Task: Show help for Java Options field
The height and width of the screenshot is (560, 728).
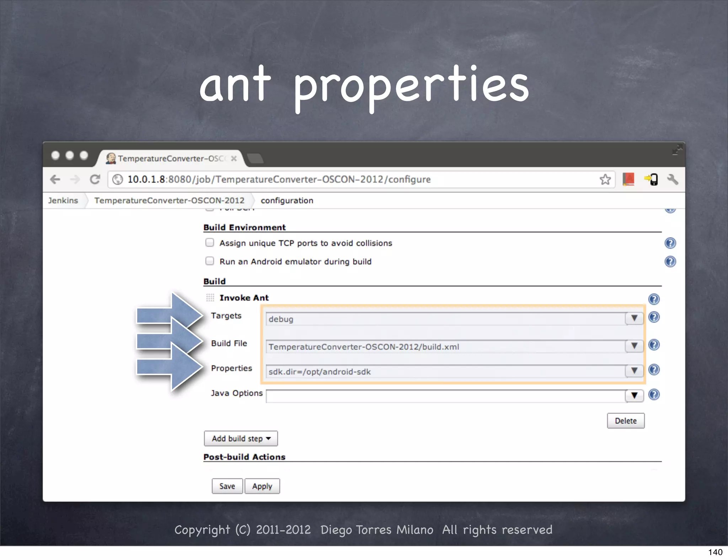Action: (x=654, y=394)
